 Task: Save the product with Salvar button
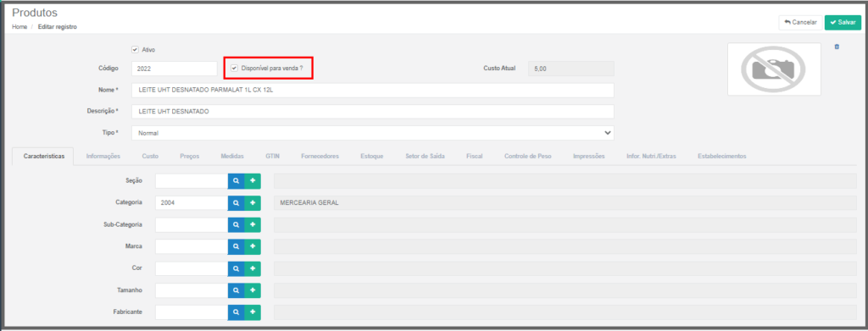coord(843,23)
